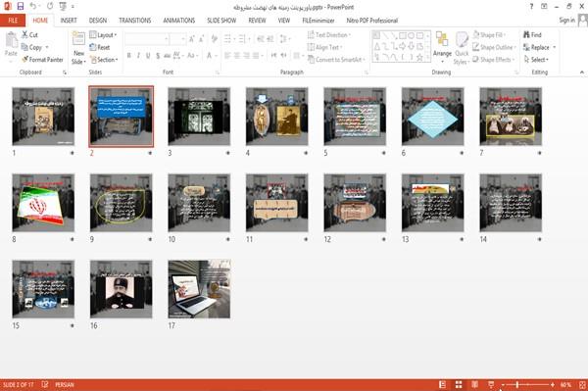Viewport: 588px width, 391px height.
Task: Select slide 6 thumbnail with diamond
Action: 433,117
